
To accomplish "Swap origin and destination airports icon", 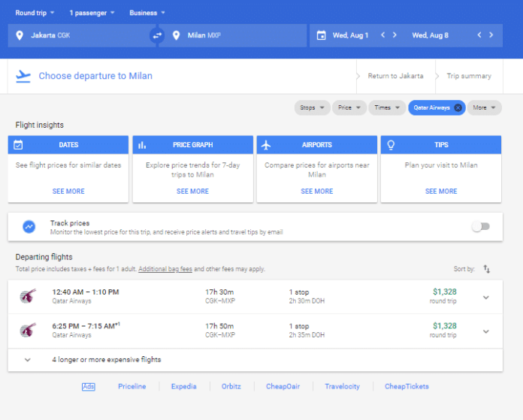I will click(157, 35).
